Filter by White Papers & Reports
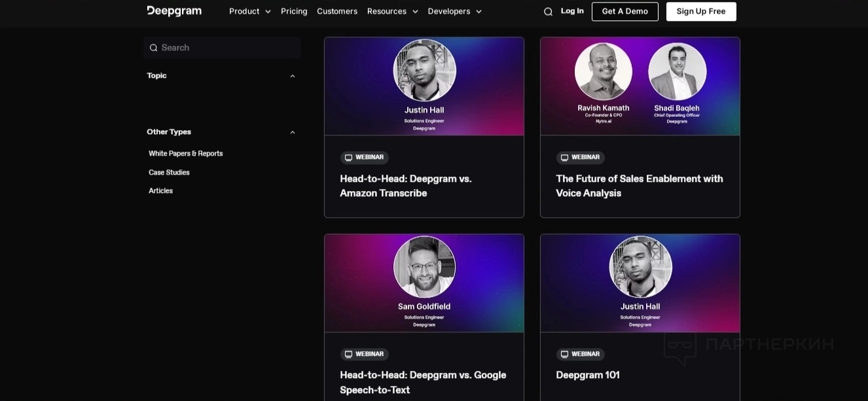868x401 pixels. coord(186,154)
